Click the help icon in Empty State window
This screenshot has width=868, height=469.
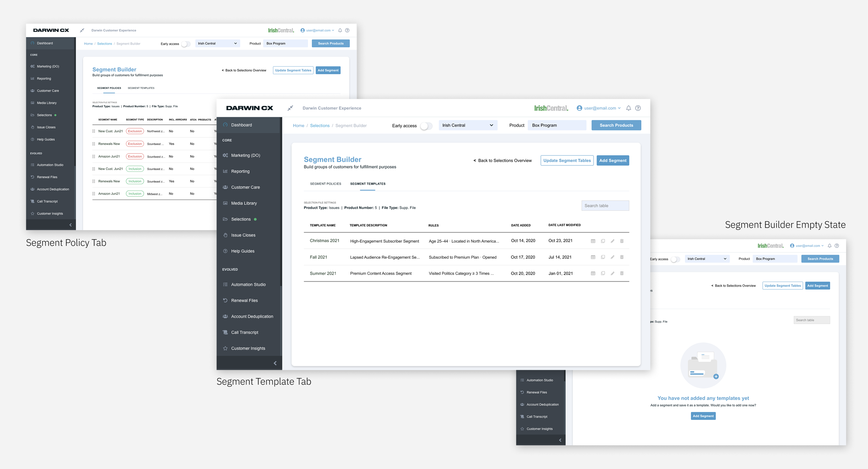(x=837, y=246)
